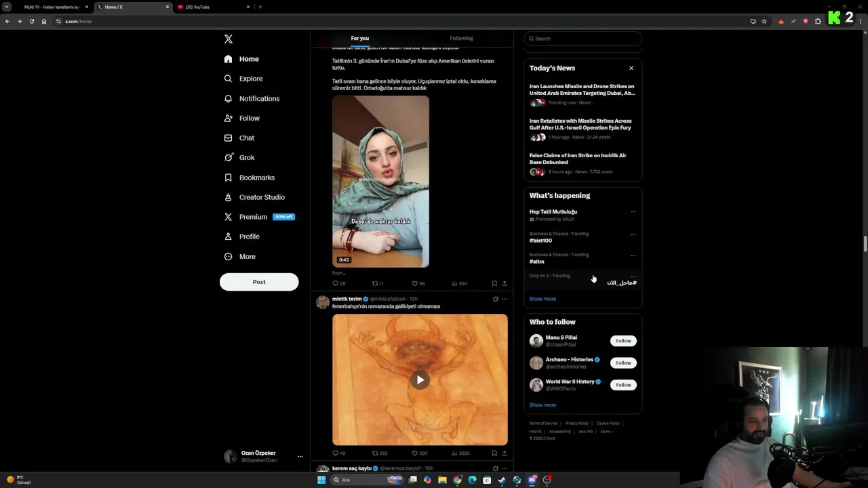Open options for Hep Tatil Mutluluğu trend
This screenshot has width=868, height=488.
[x=633, y=211]
